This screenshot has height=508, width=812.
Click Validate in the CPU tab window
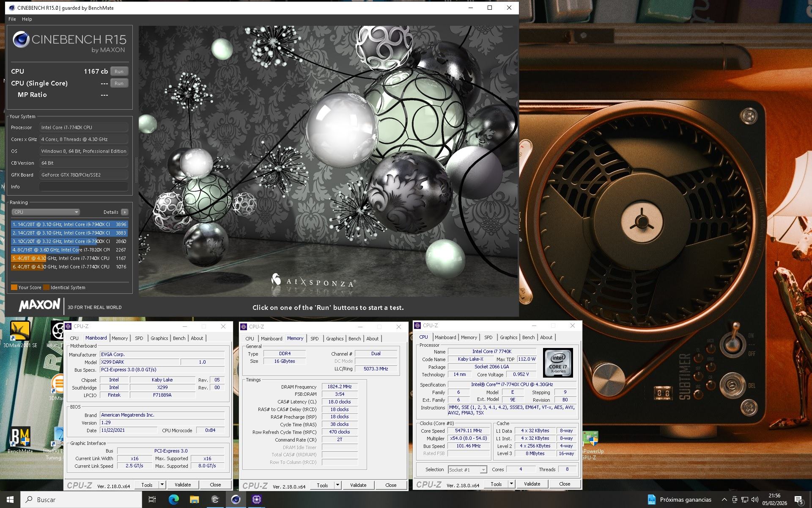coord(532,484)
